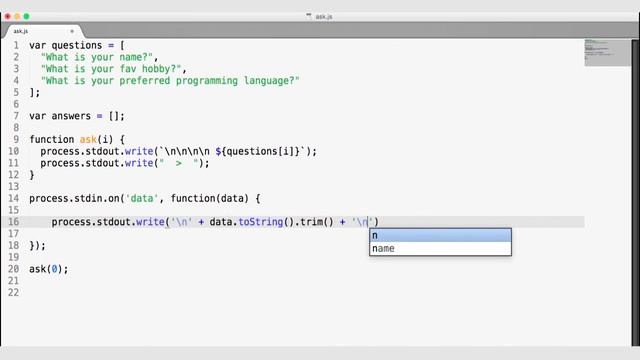640x360 pixels.
Task: Click the 'ask' function name on line 9
Action: coord(88,140)
